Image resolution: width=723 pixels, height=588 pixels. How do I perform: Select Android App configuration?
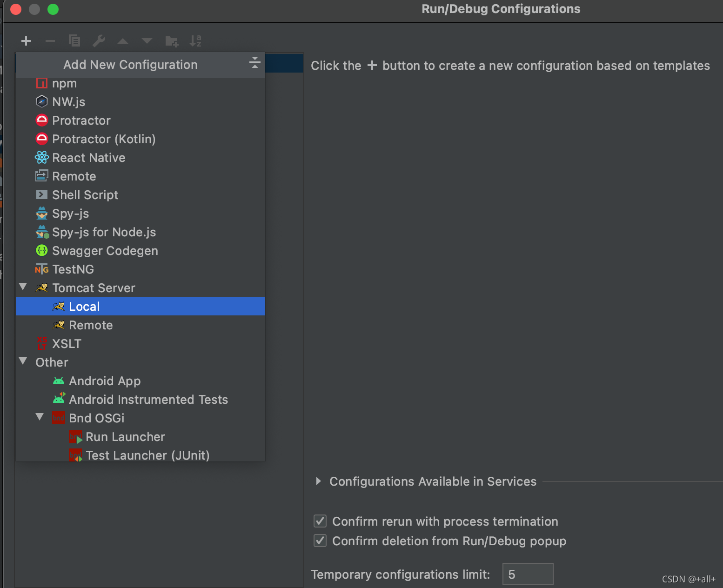(x=141, y=381)
